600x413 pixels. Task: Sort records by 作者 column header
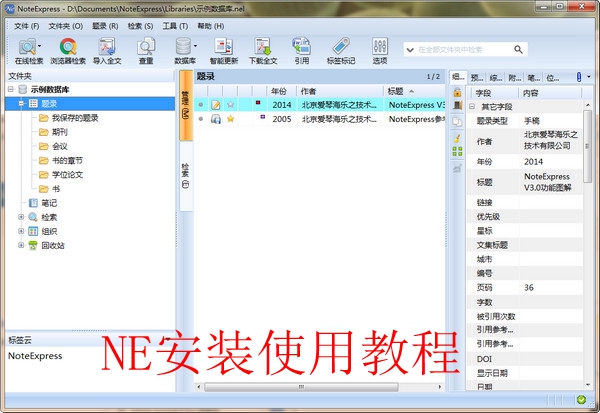click(340, 91)
